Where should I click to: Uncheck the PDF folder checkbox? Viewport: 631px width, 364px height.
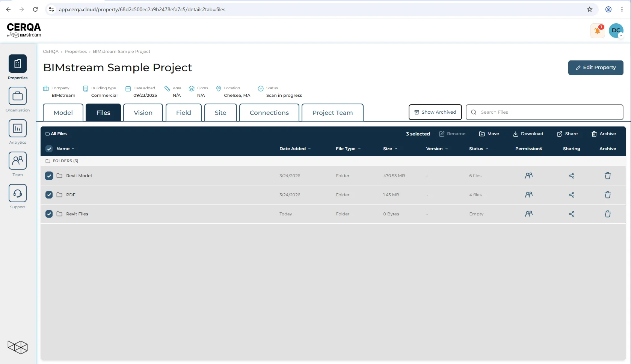pos(49,195)
